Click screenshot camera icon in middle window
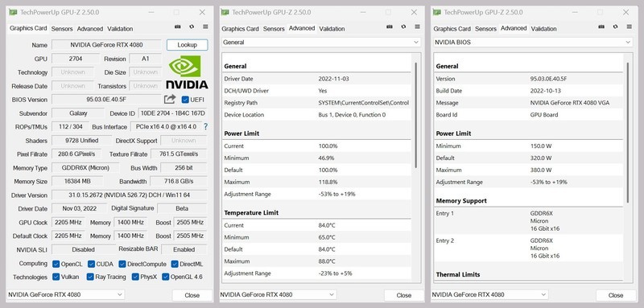Viewport: 644px width, 308px height. pyautogui.click(x=390, y=27)
